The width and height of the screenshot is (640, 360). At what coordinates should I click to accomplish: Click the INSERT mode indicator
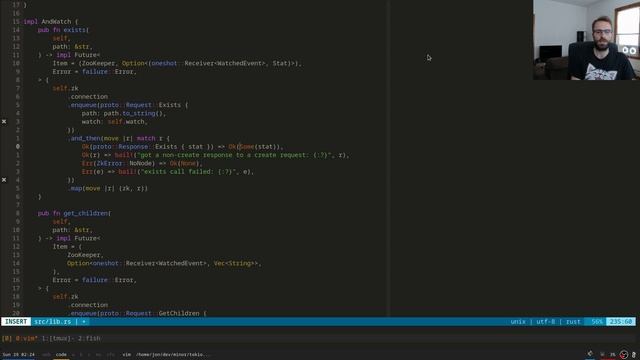(x=16, y=322)
